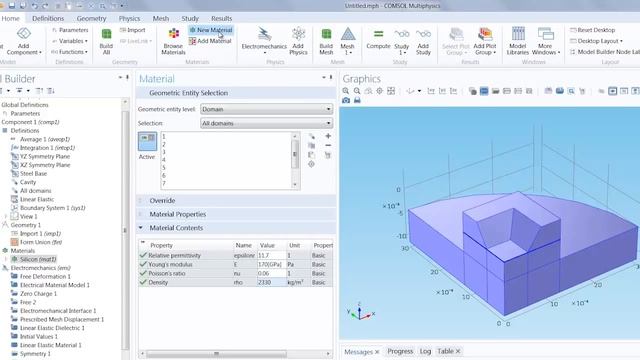
Task: Select Steel Base in Model Builder
Action: 33,173
